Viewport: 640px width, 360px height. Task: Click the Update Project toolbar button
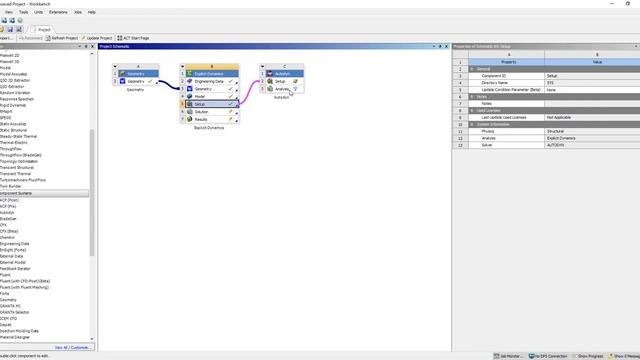click(97, 38)
